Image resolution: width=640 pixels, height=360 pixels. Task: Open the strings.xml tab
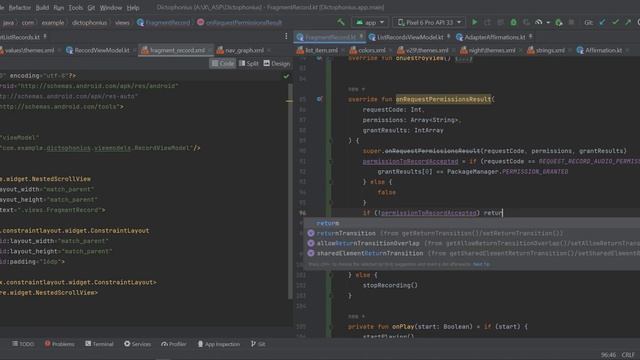point(546,50)
